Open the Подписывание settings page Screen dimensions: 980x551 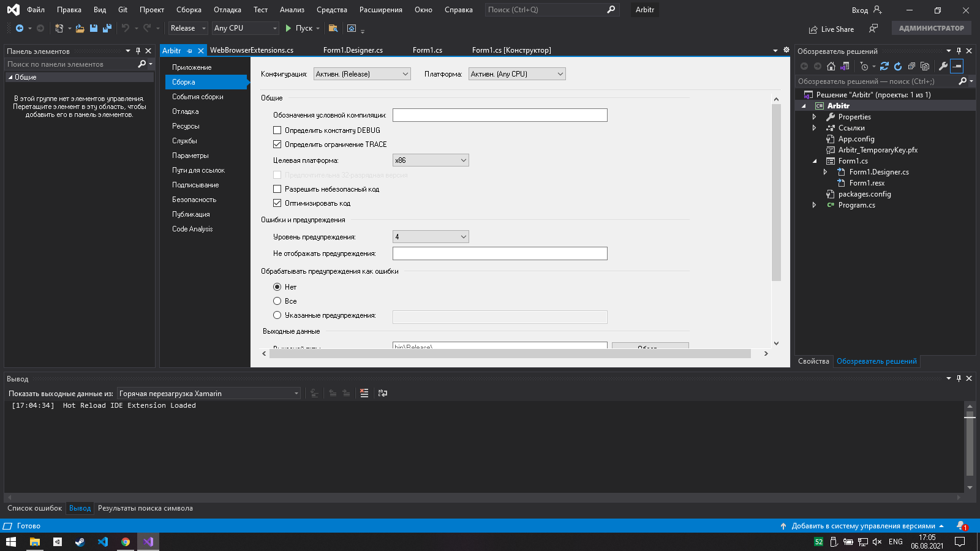pyautogui.click(x=195, y=185)
